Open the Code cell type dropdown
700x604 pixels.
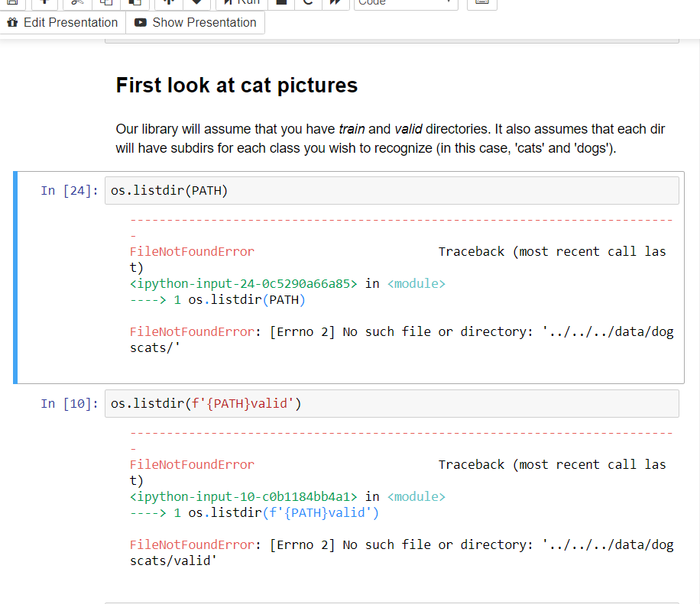coord(406,2)
